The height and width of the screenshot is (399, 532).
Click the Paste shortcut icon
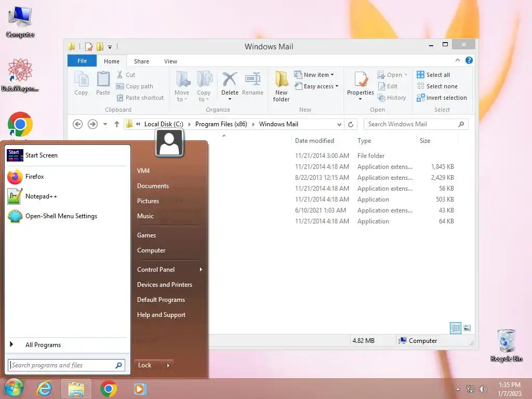pyautogui.click(x=120, y=98)
